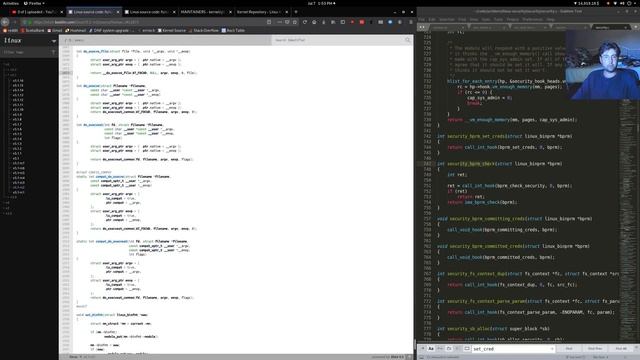Switch to Kernel Repository tab in Firefox
The image size is (640, 360).
click(x=262, y=12)
